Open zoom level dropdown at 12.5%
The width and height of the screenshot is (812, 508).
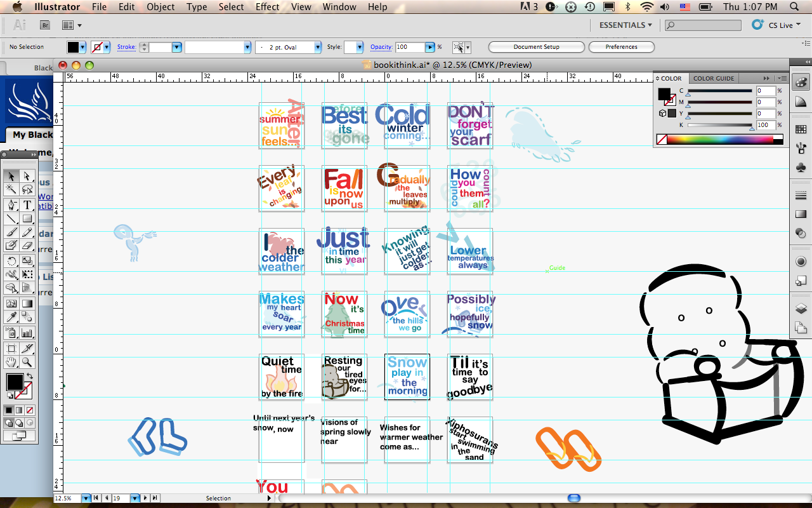[x=86, y=498]
